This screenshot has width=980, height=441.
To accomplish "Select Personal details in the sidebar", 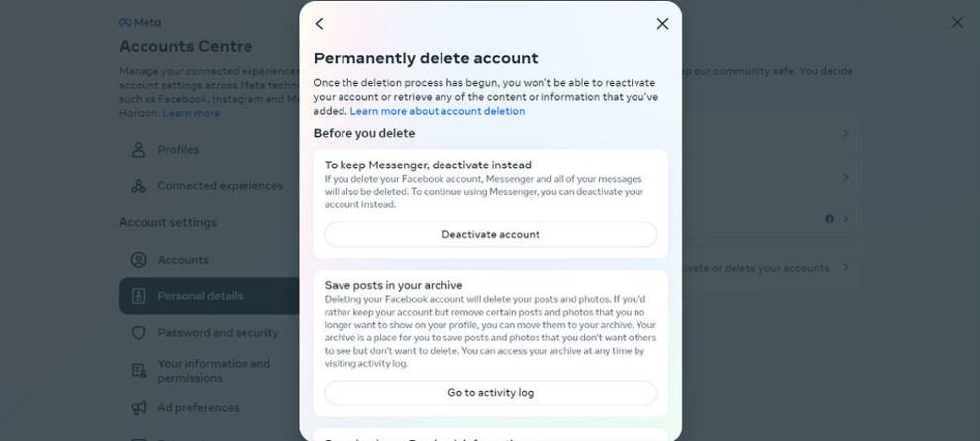I will pos(200,296).
